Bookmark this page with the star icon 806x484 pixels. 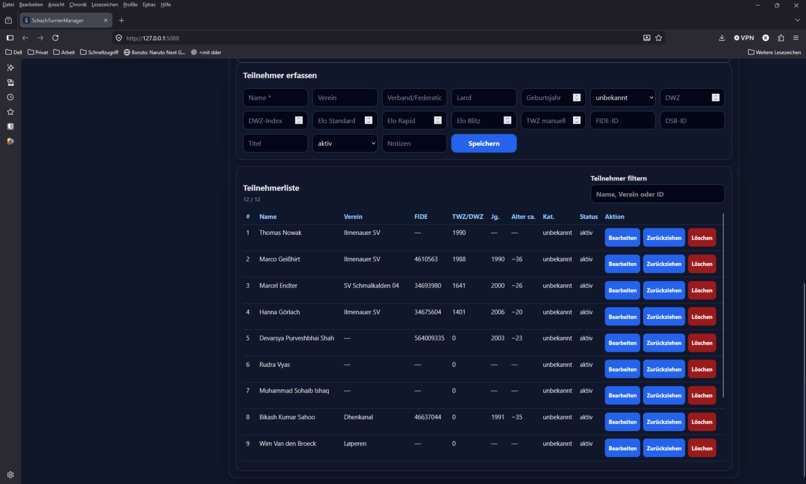tap(658, 38)
